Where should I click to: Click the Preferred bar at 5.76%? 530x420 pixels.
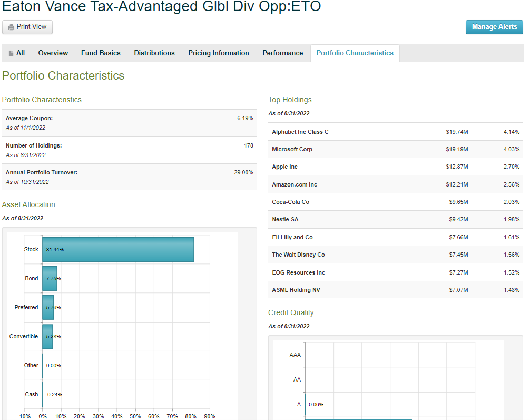click(48, 307)
